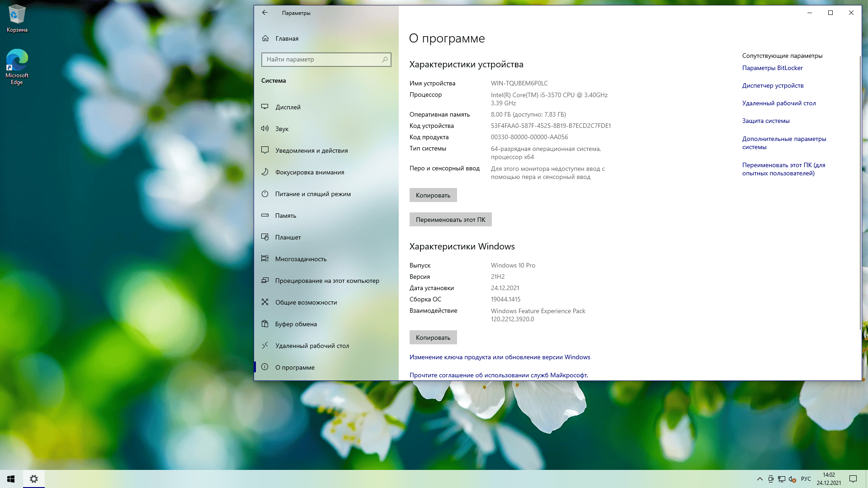Switch input language via РУС indicator

(x=806, y=479)
